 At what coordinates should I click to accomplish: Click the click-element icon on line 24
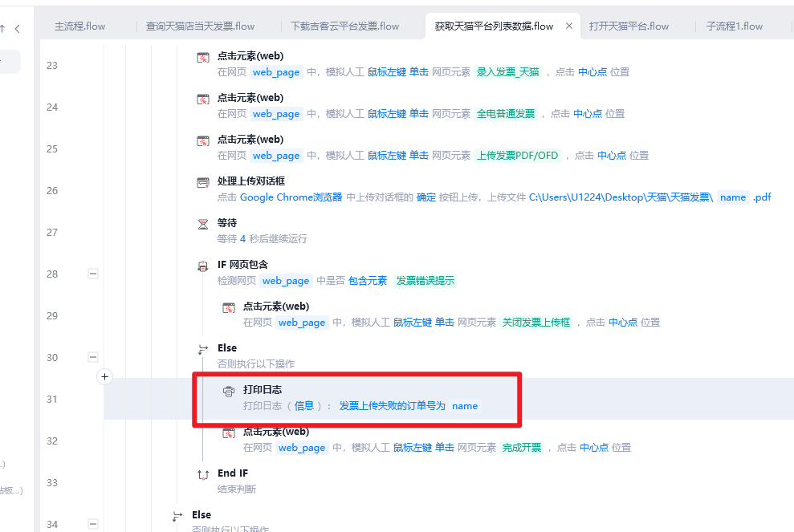point(203,99)
